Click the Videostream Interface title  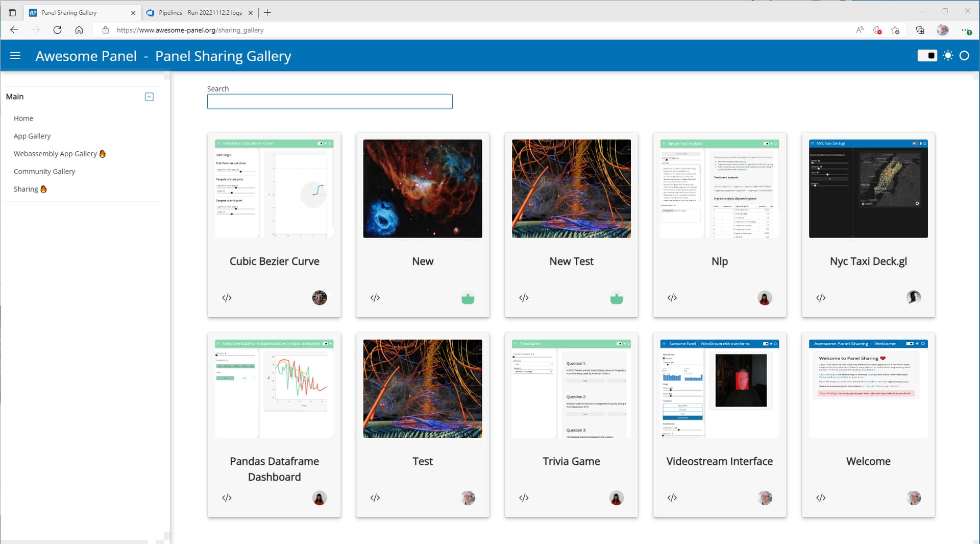720,462
